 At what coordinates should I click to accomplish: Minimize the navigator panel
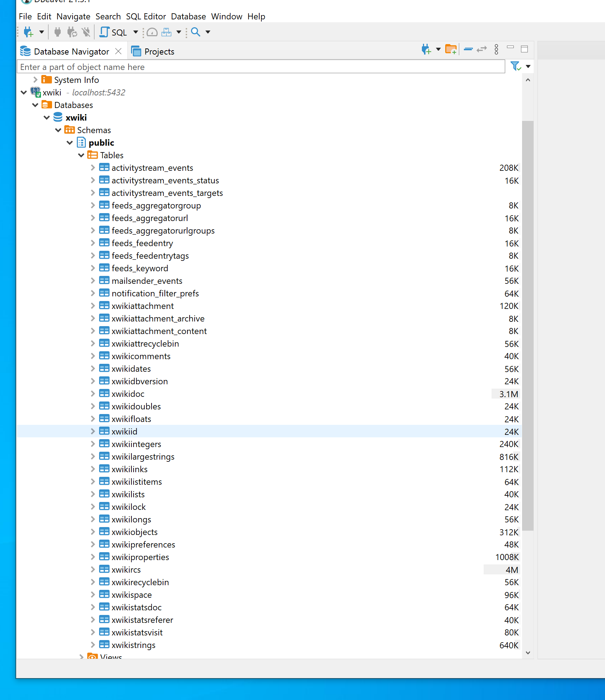click(x=510, y=47)
